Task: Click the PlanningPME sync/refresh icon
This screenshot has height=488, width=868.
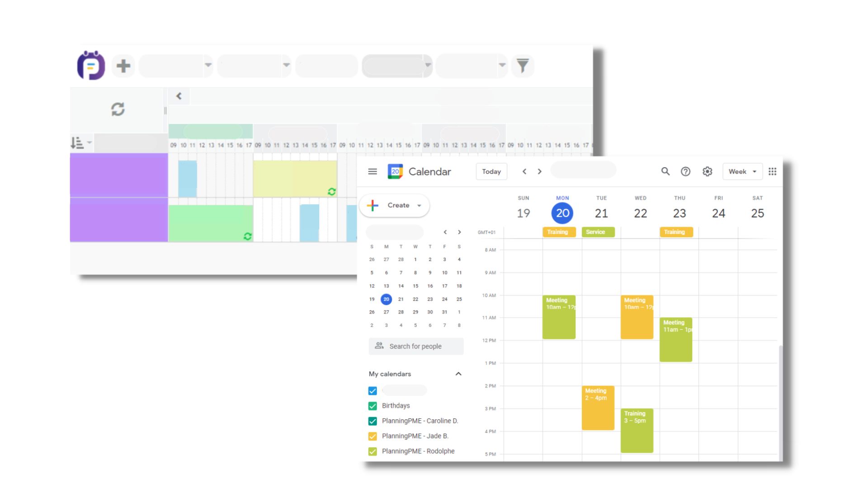Action: 118,108
